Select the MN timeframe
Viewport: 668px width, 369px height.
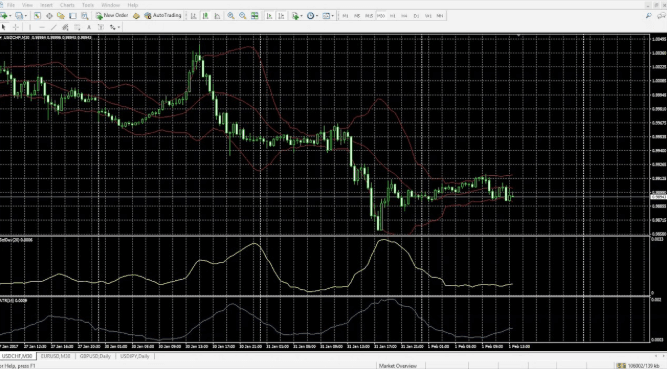point(440,16)
